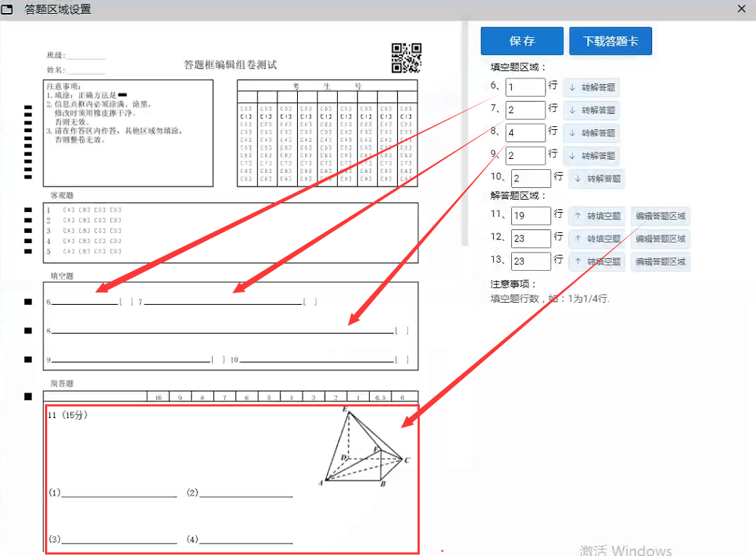Focus the row count field for question 8
Viewport: 756px width, 556px height.
point(525,133)
